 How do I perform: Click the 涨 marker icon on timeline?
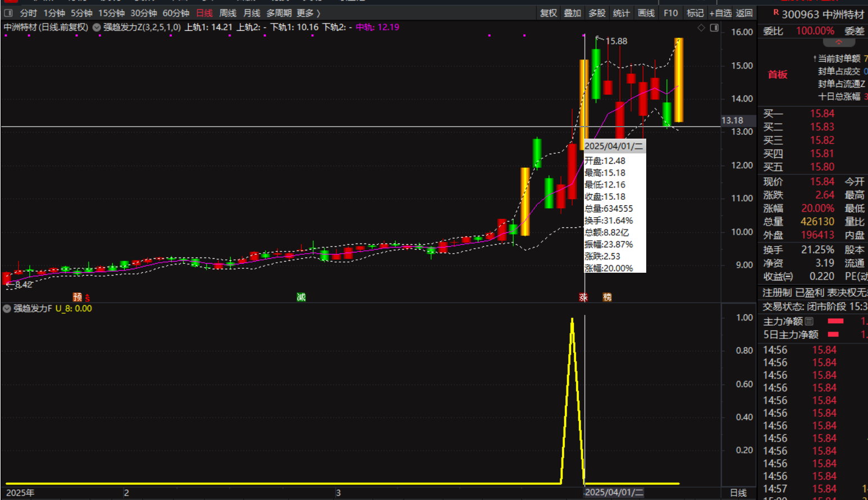click(x=583, y=297)
